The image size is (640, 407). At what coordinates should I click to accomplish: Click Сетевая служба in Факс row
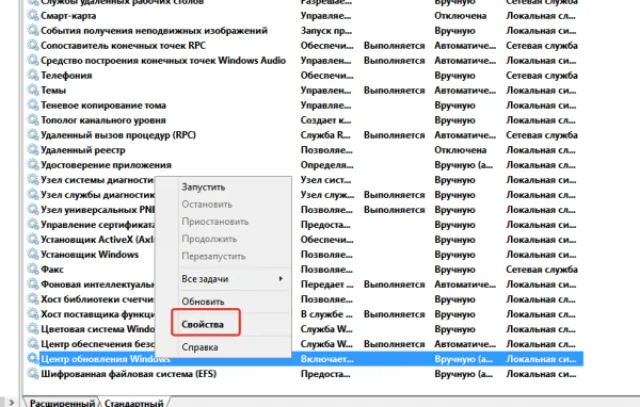[x=542, y=269]
